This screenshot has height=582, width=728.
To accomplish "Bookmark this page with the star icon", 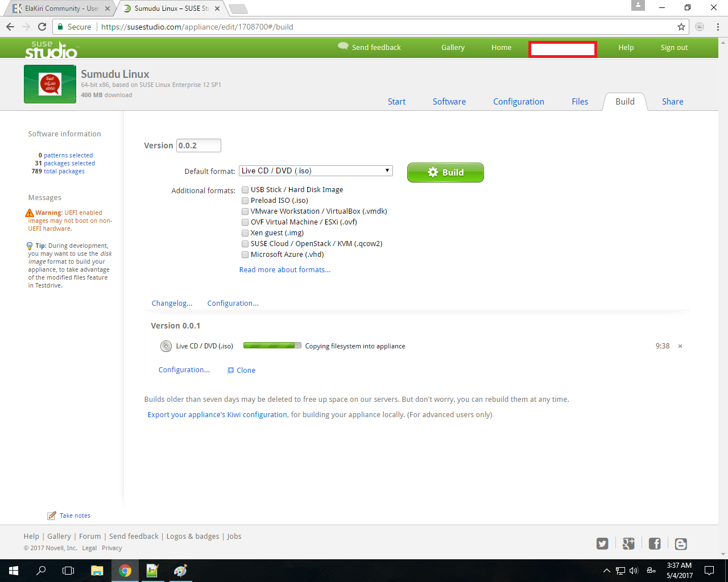I will (x=681, y=27).
